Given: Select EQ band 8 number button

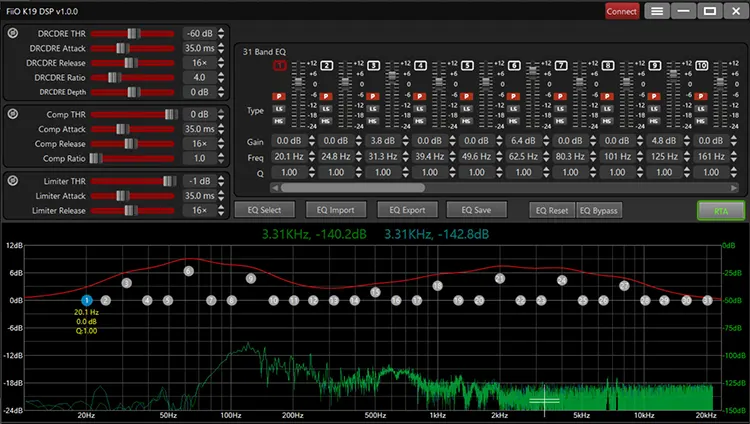Looking at the screenshot, I should click(x=608, y=66).
